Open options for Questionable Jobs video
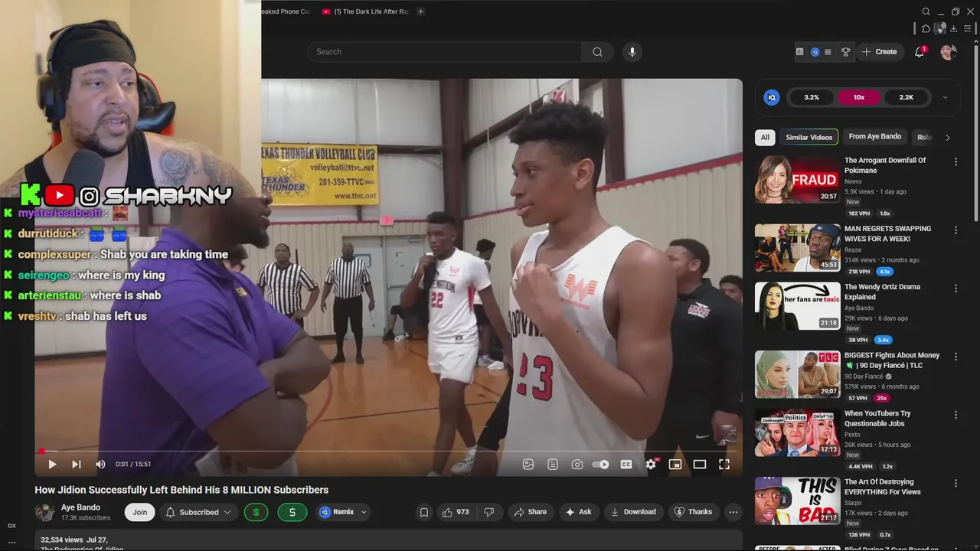This screenshot has width=980, height=551. coord(955,415)
